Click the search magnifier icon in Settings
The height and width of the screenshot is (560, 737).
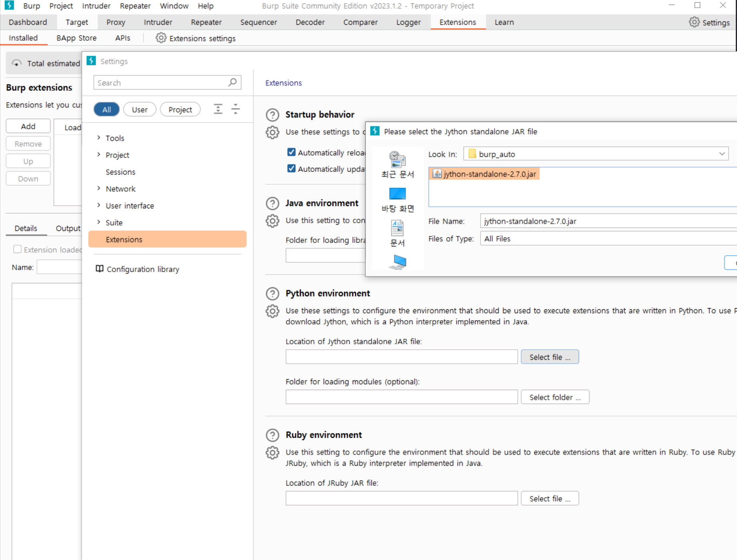coord(232,82)
